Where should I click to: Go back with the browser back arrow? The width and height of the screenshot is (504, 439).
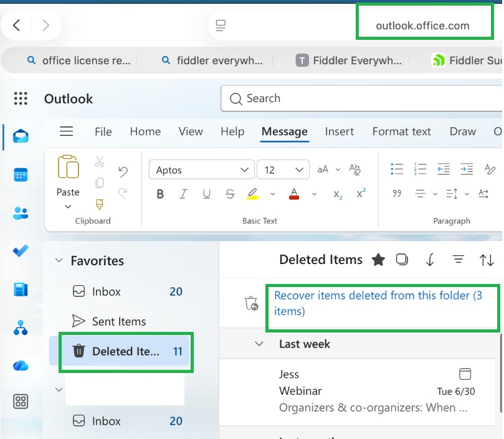point(17,25)
